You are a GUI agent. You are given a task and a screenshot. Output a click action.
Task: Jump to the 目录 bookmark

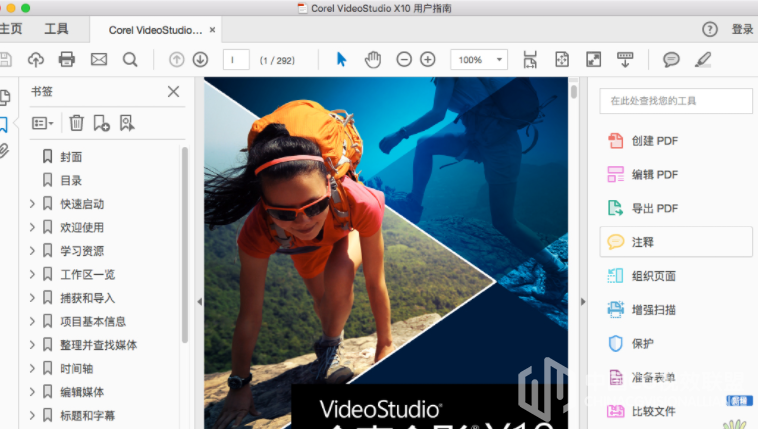pyautogui.click(x=71, y=180)
